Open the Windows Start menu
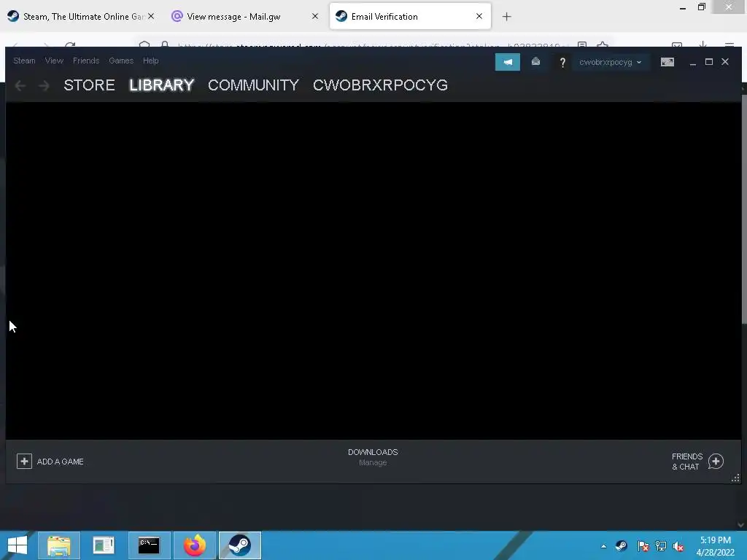The width and height of the screenshot is (747, 560). (18, 545)
